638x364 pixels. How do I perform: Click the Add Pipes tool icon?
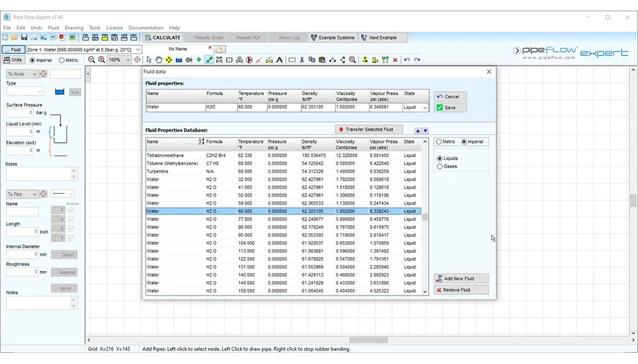(x=209, y=60)
